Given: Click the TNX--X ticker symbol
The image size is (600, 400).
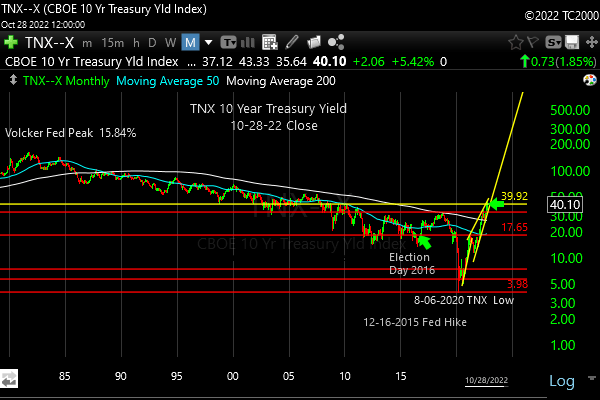Looking at the screenshot, I should 48,43.
